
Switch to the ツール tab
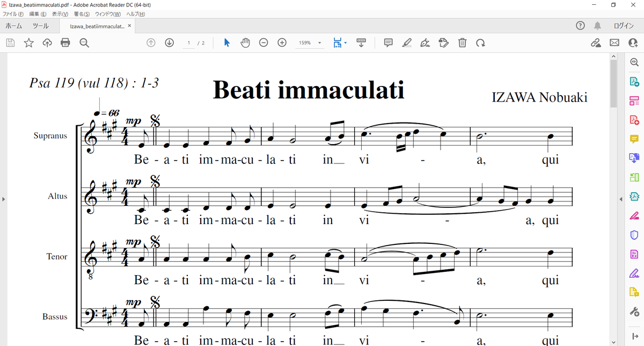[40, 25]
